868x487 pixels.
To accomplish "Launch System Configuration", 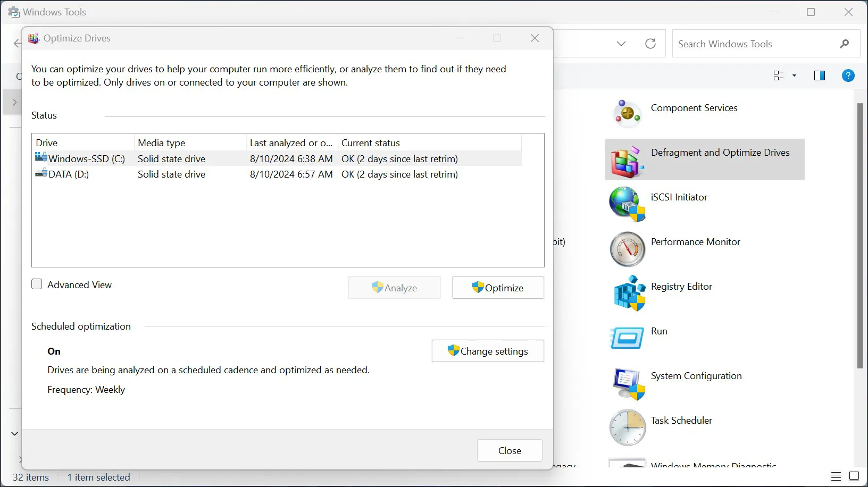I will [696, 376].
